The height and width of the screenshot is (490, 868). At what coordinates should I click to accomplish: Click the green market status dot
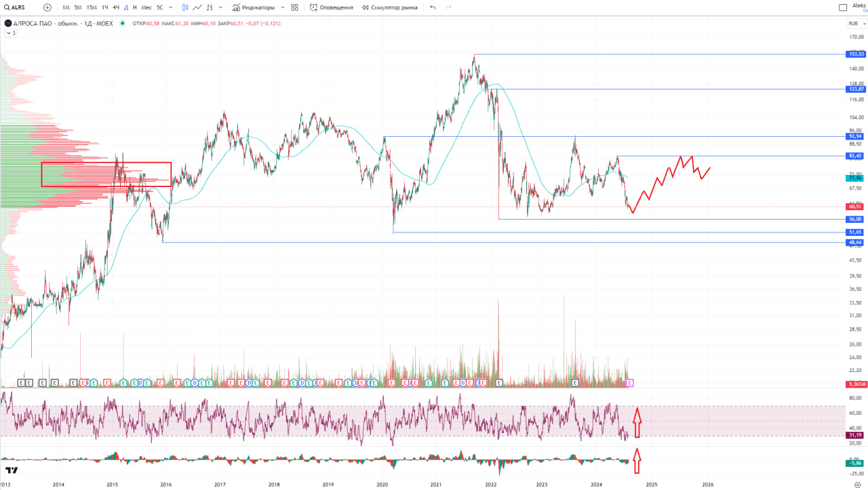(122, 23)
